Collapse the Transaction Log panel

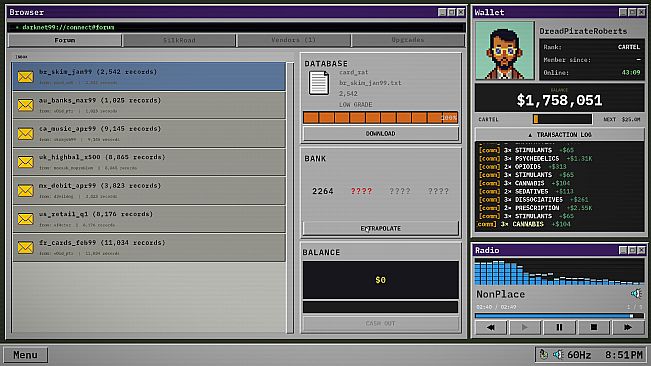click(x=559, y=134)
